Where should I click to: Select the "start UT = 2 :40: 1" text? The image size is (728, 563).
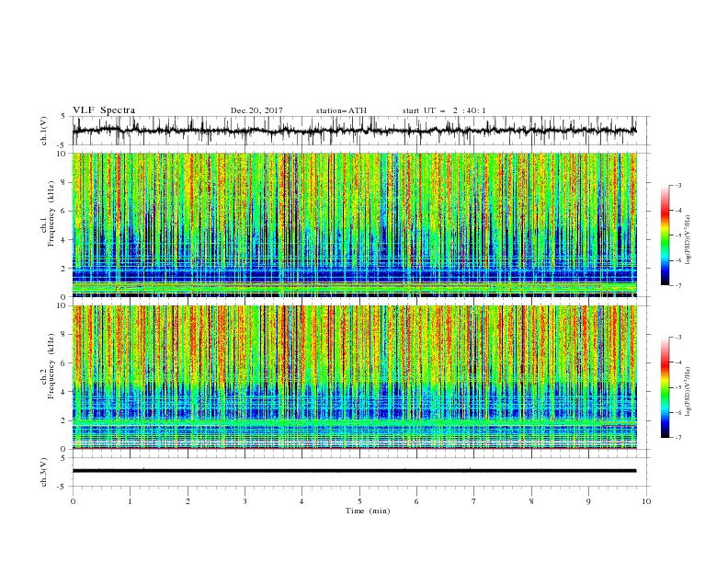point(444,110)
